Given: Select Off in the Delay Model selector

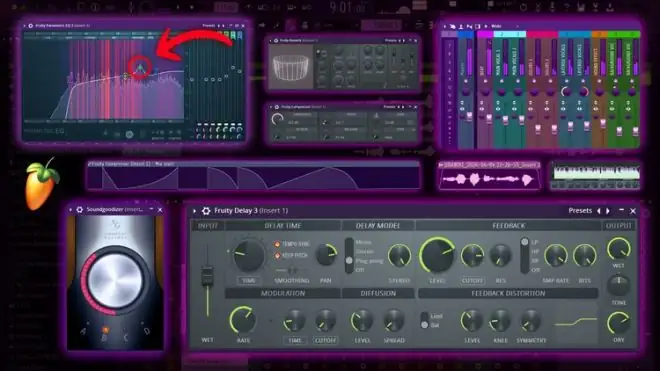Looking at the screenshot, I should point(360,270).
